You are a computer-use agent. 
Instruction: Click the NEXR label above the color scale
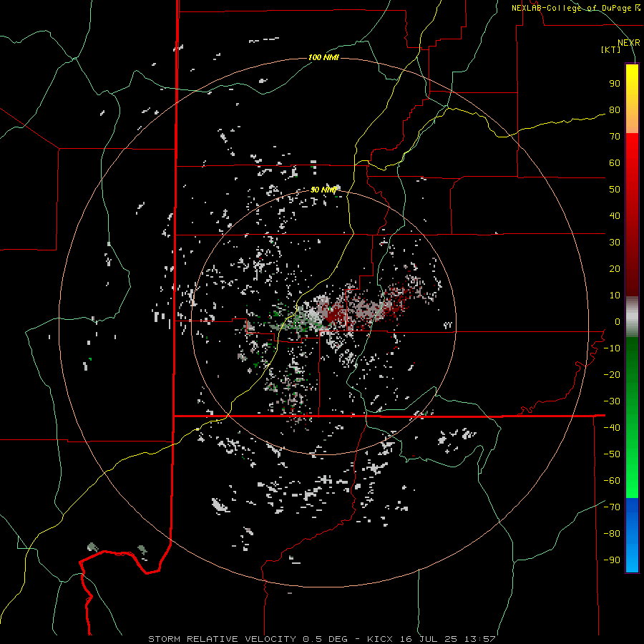tap(629, 43)
